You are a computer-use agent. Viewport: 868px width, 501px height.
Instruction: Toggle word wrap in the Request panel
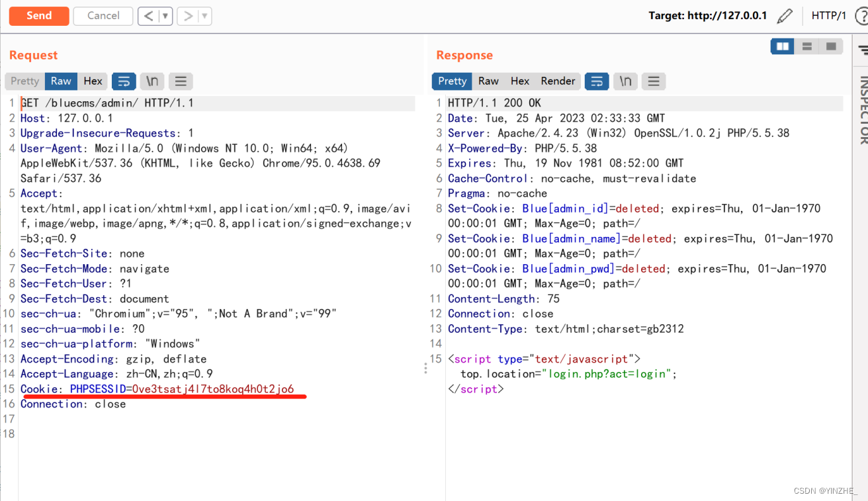coord(124,81)
